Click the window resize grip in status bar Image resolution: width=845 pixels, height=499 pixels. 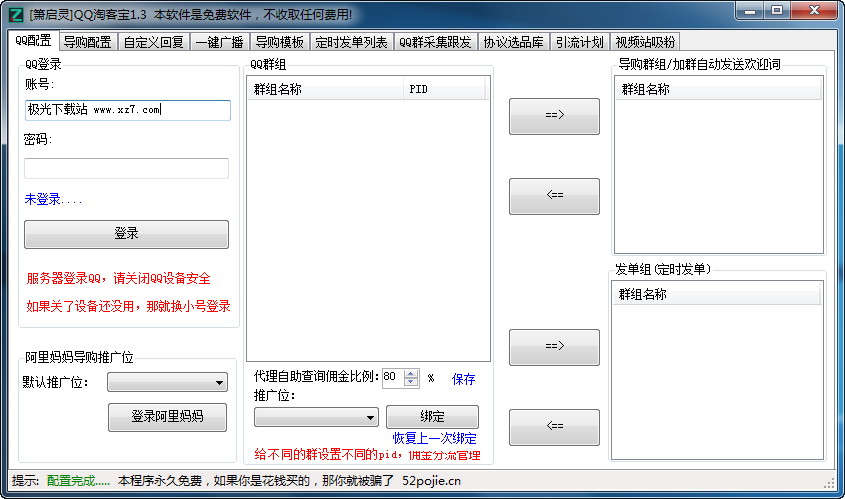pyautogui.click(x=830, y=483)
